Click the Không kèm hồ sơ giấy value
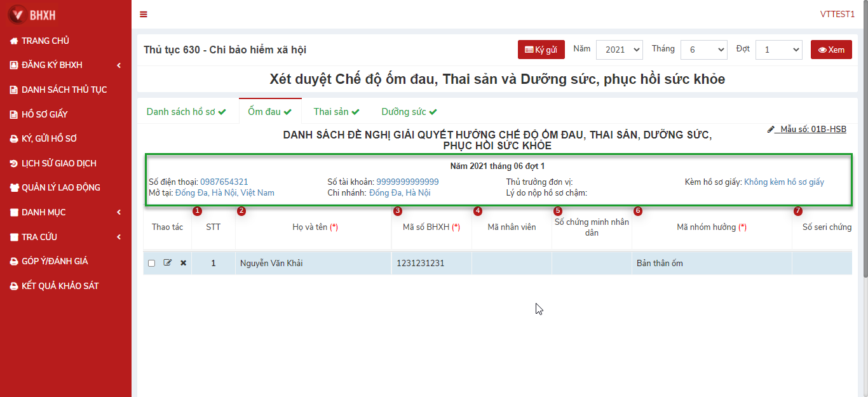 (784, 182)
